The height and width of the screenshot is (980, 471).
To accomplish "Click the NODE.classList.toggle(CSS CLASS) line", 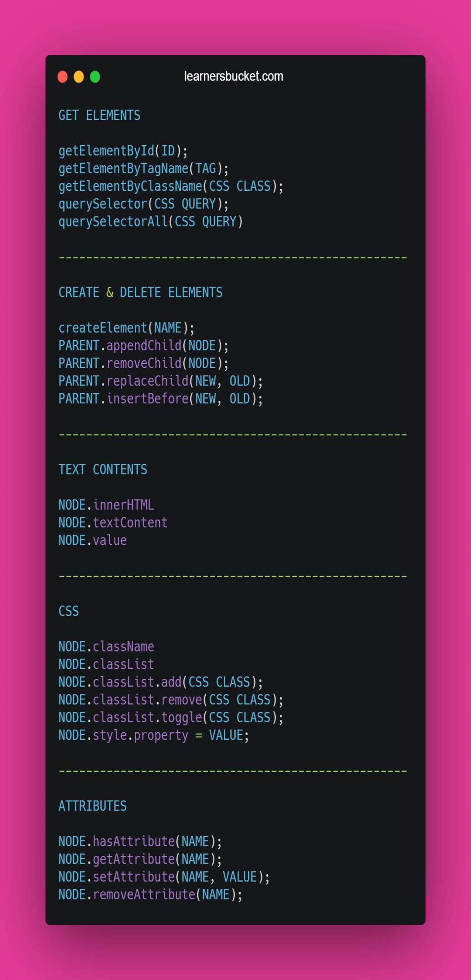I will coord(171,718).
